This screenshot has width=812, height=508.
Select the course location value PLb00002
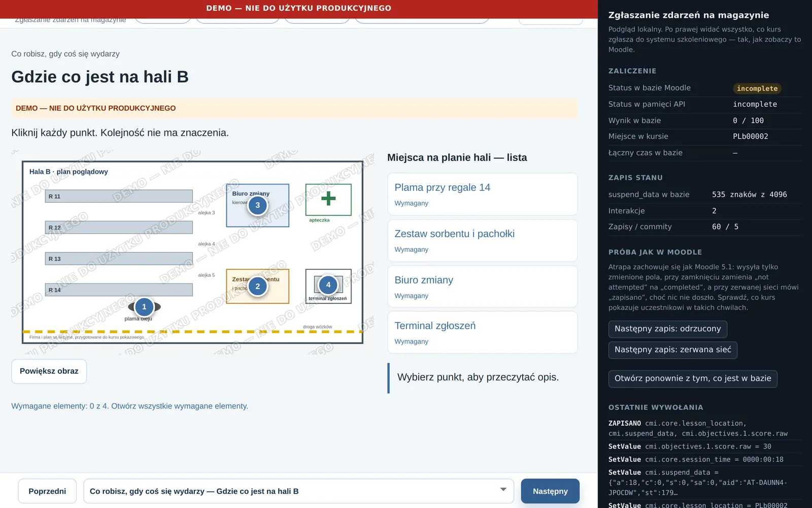click(x=751, y=136)
